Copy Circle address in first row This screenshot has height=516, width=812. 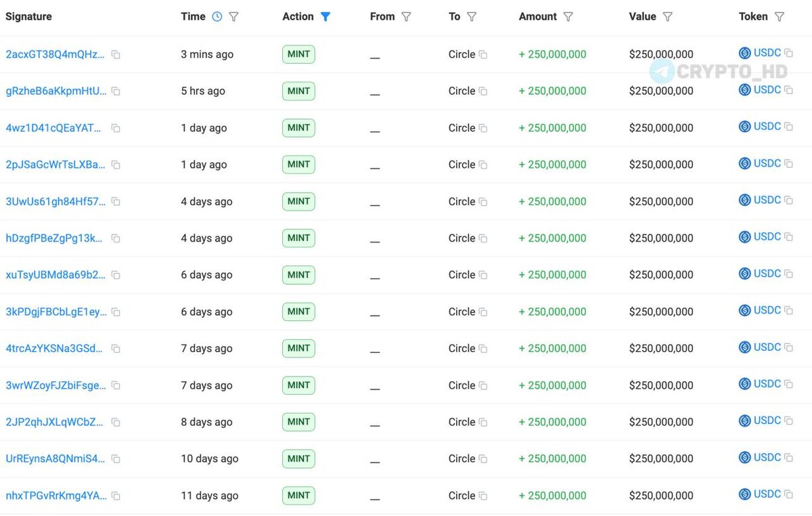(x=483, y=55)
